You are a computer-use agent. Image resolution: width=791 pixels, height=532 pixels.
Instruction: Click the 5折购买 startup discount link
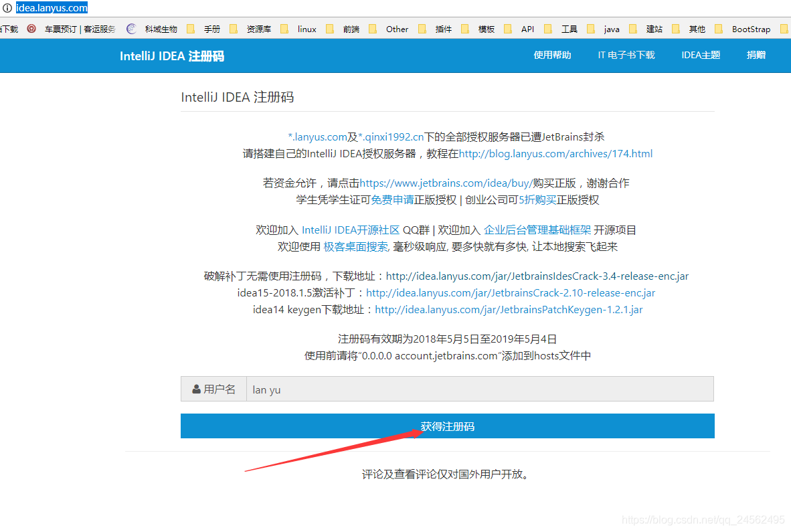(x=537, y=200)
